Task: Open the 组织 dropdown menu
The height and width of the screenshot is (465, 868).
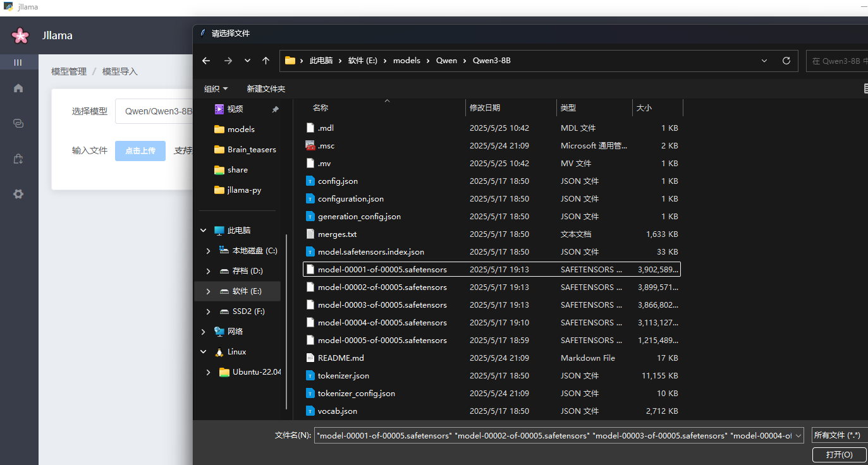Action: 216,89
